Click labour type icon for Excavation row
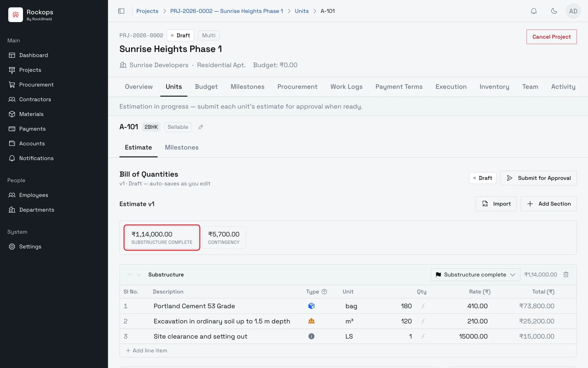 tap(311, 321)
